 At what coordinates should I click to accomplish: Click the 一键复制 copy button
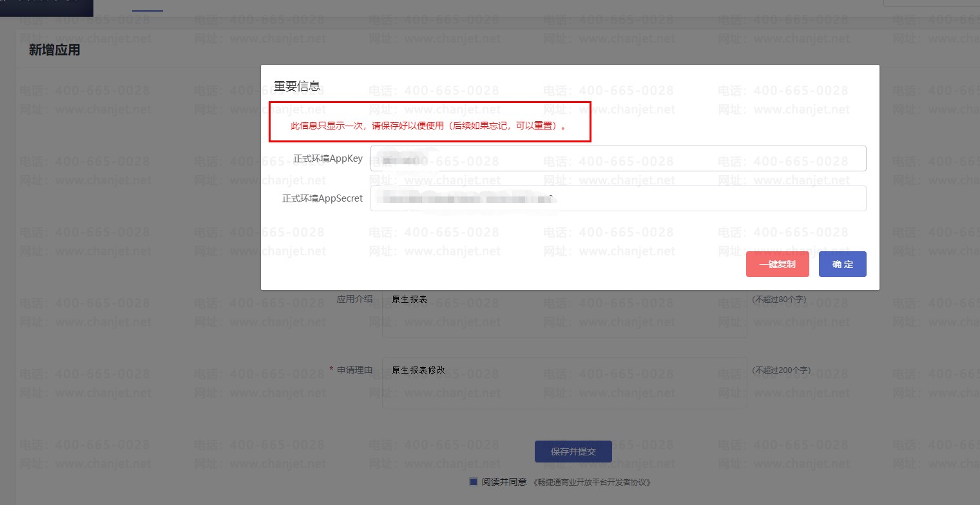[777, 264]
